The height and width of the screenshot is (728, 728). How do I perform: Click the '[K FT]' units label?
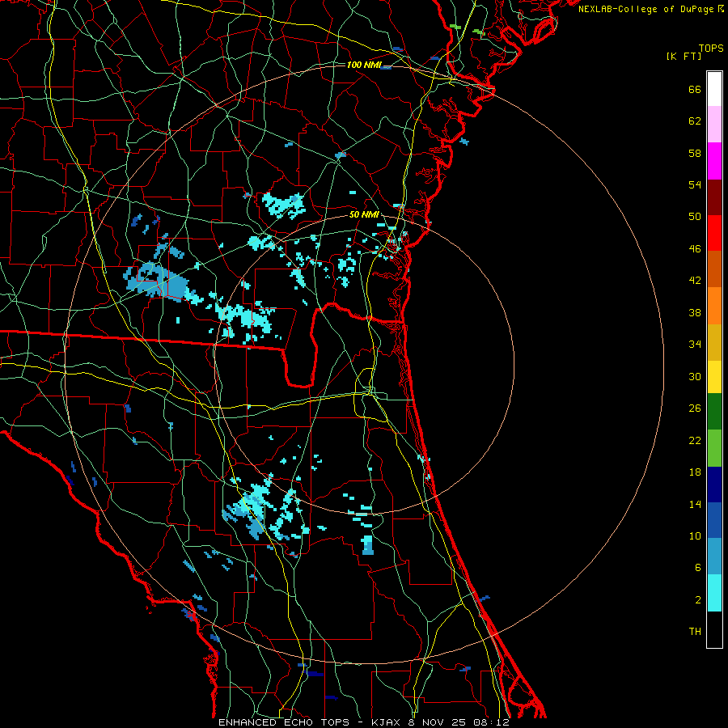click(684, 57)
